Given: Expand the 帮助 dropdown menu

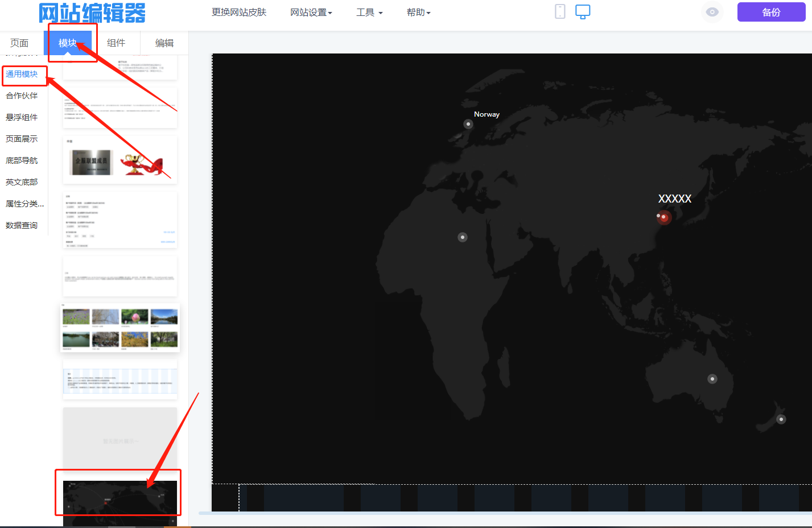Looking at the screenshot, I should coord(418,12).
